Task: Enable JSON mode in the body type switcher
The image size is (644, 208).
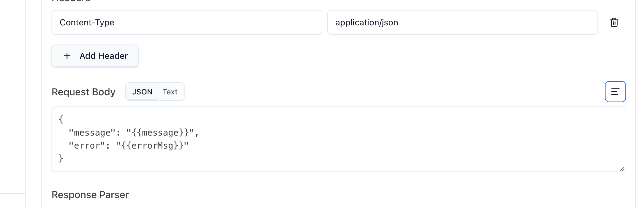Action: [142, 92]
